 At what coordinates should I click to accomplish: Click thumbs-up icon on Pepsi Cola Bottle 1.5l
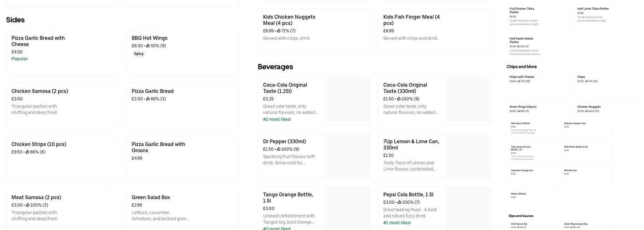(400, 202)
